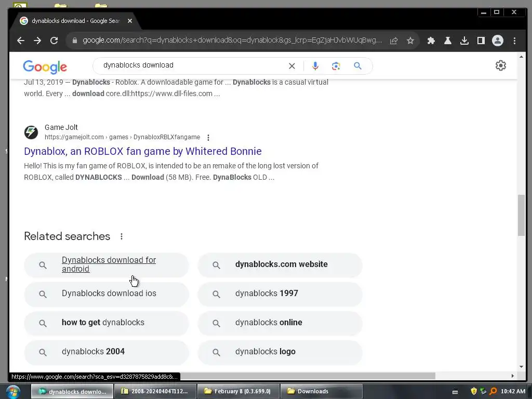This screenshot has height=399, width=532.
Task: Open Dynablox ROBLOX fan game result
Action: (142, 151)
